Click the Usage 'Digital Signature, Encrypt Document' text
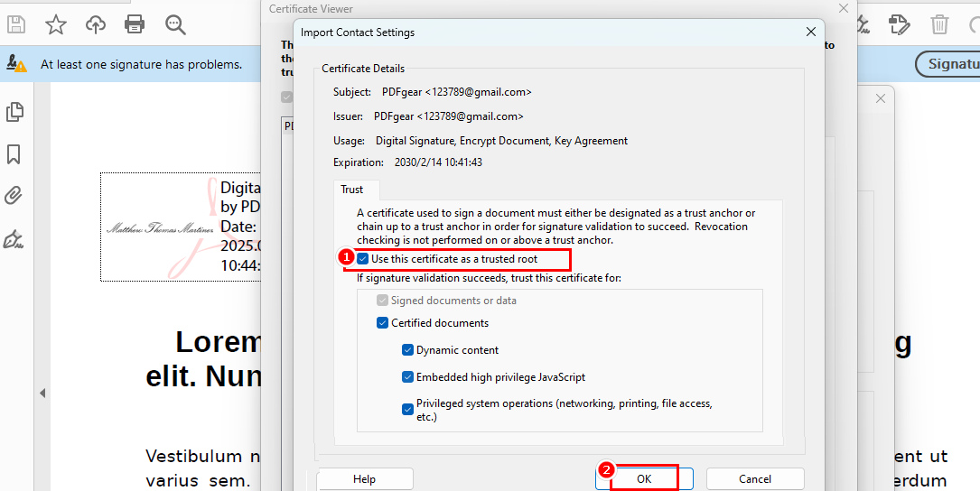 (502, 141)
